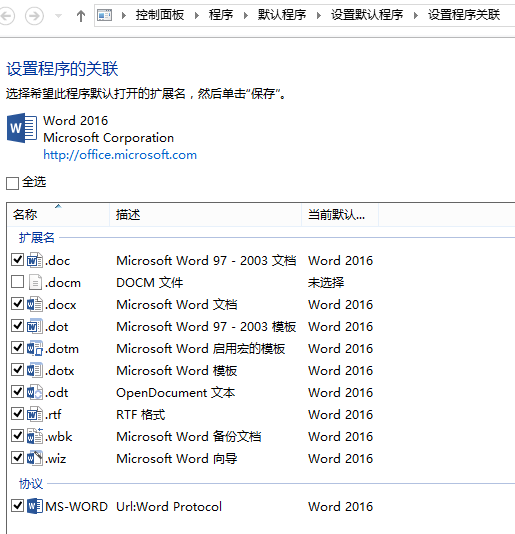This screenshot has width=515, height=534.
Task: Sort by 描述 column header
Action: pyautogui.click(x=205, y=215)
